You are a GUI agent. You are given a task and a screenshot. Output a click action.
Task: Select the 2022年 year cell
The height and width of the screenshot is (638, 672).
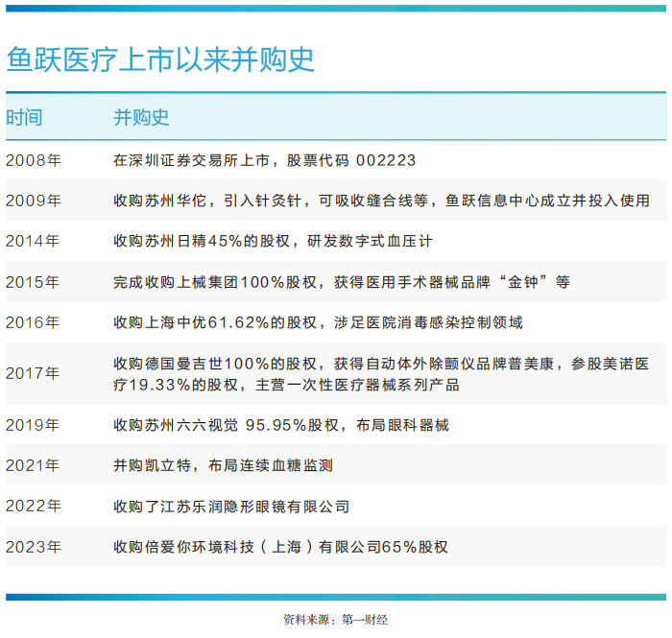click(34, 507)
